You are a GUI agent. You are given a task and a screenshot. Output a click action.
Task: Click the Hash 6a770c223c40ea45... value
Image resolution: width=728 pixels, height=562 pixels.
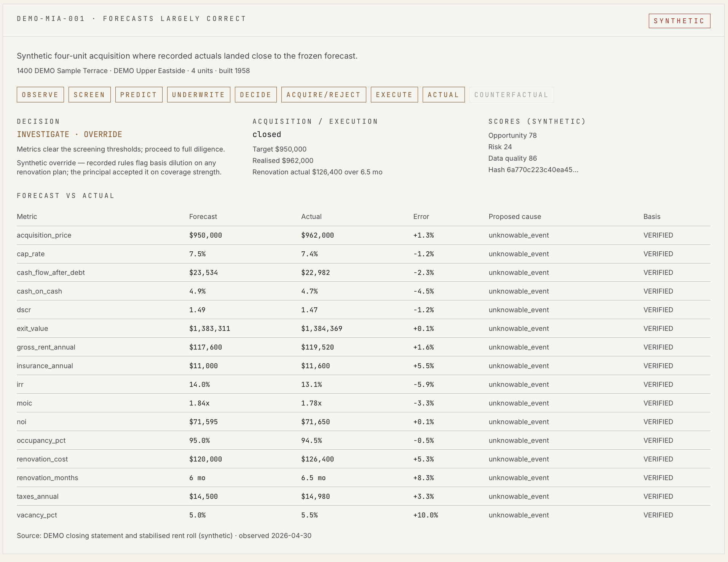point(533,170)
